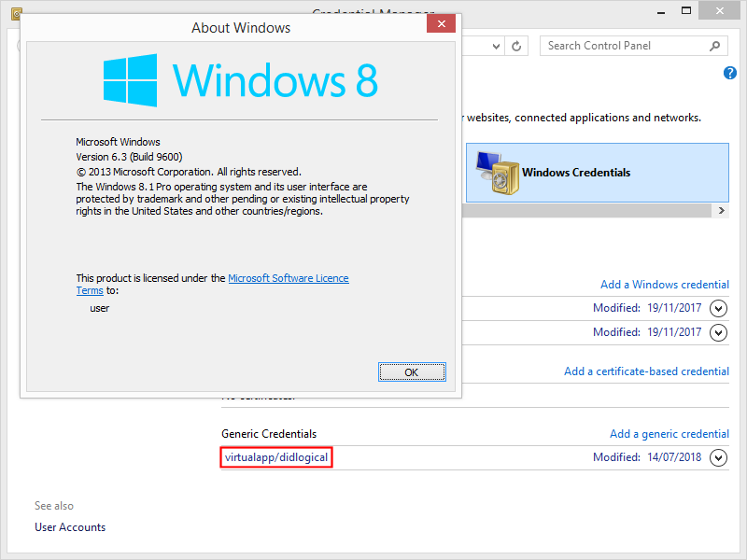Open the address bar history dropdown
This screenshot has width=747, height=560.
492,46
